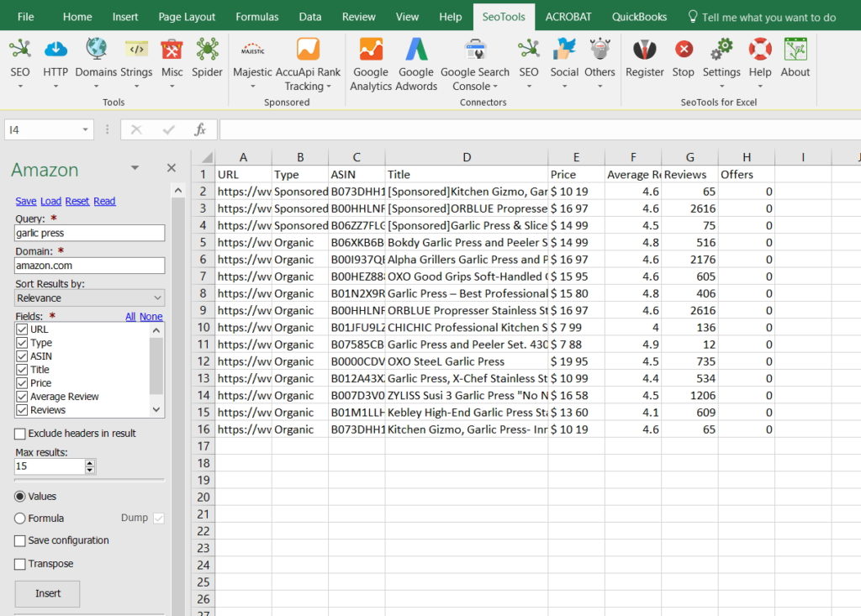This screenshot has width=861, height=616.
Task: Select the Values radio button
Action: click(x=20, y=497)
